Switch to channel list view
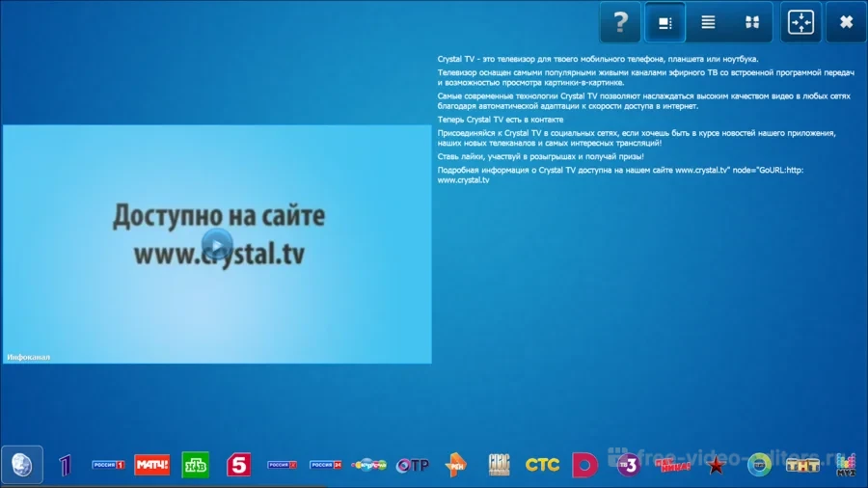This screenshot has width=868, height=488. click(x=708, y=22)
